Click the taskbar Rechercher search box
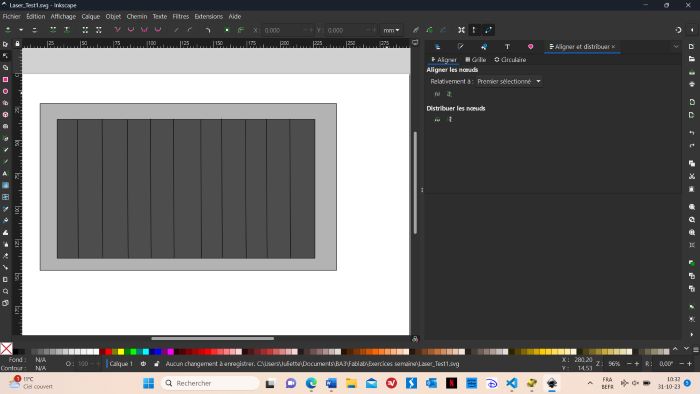Screen dimensions: 700x394 (x=210, y=383)
